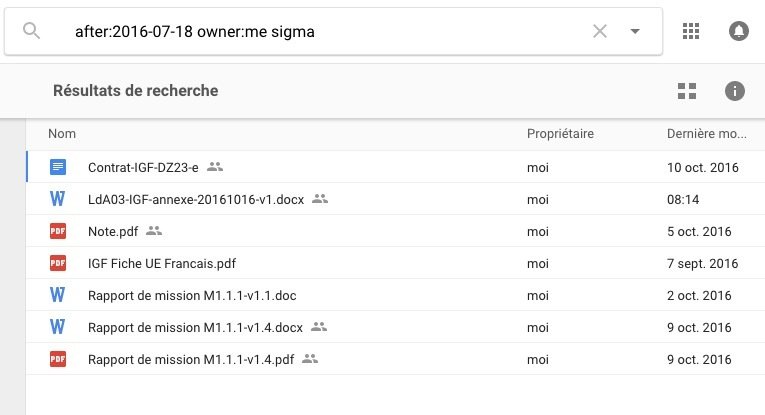Click shared people icon on Contrat-IGF-DZ23-e
Image resolution: width=765 pixels, height=415 pixels.
pos(215,167)
